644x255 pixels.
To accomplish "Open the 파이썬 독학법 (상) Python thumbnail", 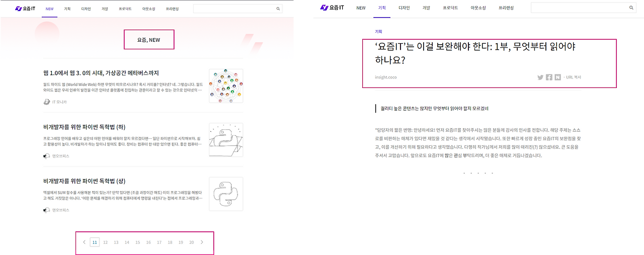I will point(226,194).
